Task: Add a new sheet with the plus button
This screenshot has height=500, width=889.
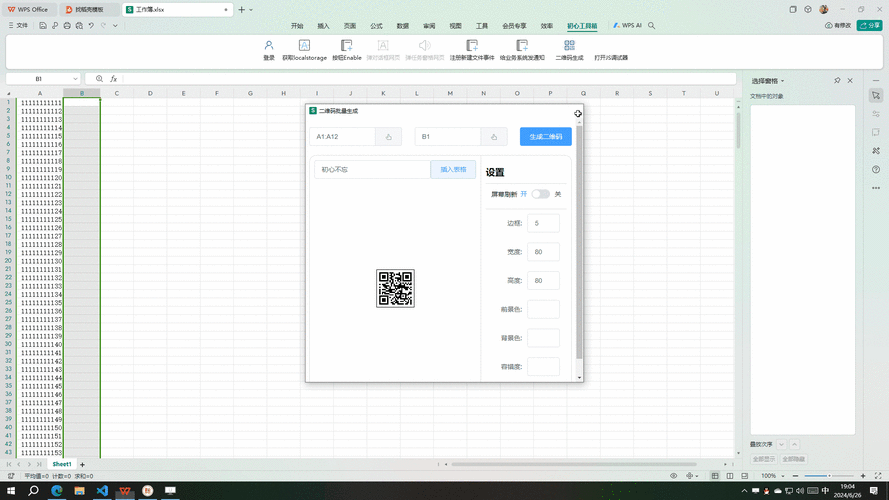Action: tap(82, 465)
